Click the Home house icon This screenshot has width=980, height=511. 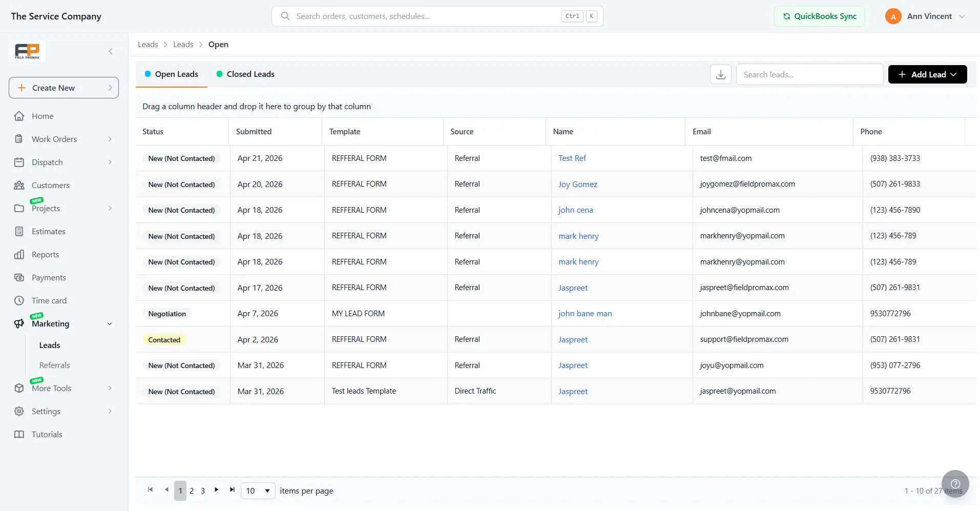click(x=19, y=116)
